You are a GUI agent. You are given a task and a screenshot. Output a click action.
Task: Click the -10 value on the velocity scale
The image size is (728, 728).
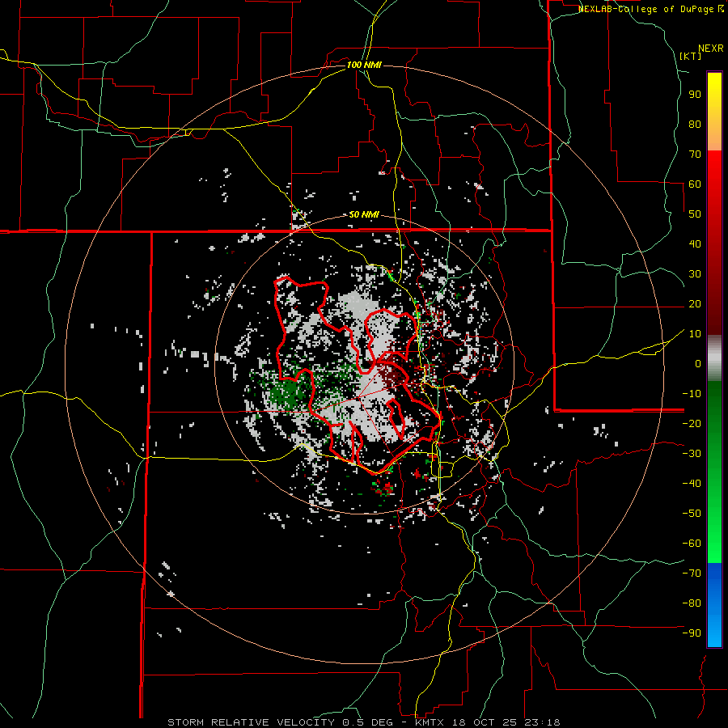(x=692, y=394)
